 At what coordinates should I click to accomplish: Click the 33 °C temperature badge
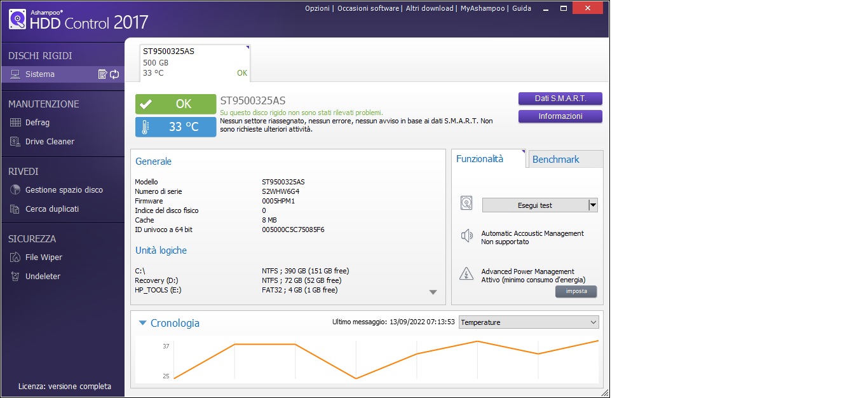pos(175,127)
